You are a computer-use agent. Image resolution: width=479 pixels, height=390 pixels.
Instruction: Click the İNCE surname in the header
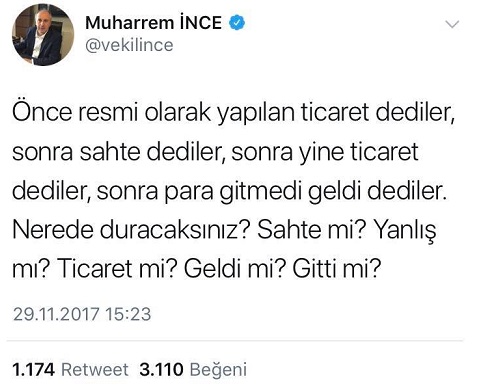[x=201, y=22]
